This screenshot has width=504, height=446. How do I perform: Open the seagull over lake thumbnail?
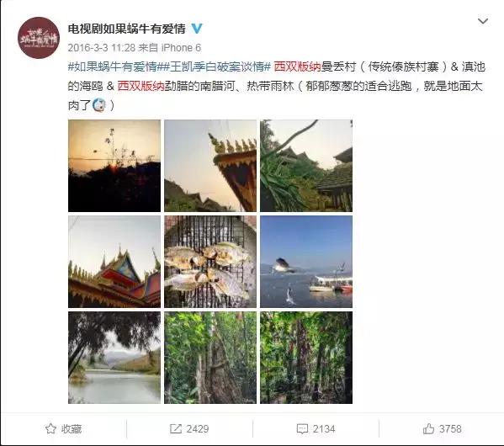click(306, 262)
